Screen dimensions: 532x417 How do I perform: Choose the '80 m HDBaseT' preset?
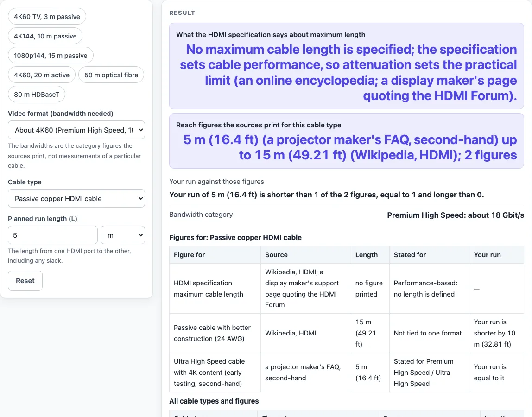37,95
